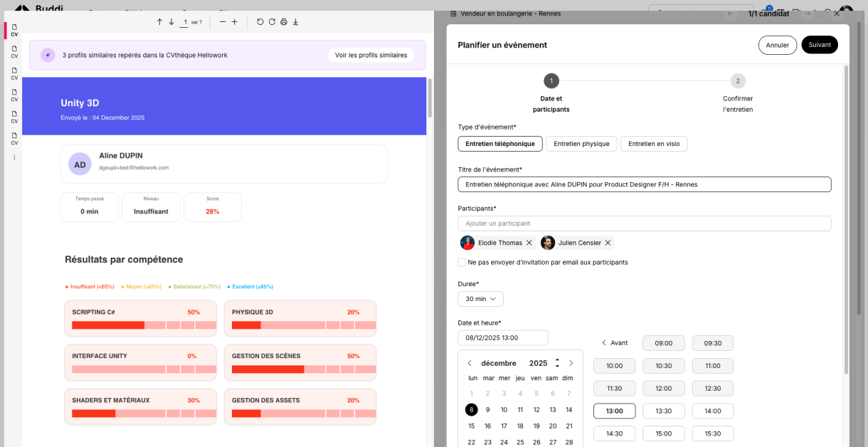Open the Durée 30 min dropdown
Screen dimensions: 868x447
tap(480, 299)
